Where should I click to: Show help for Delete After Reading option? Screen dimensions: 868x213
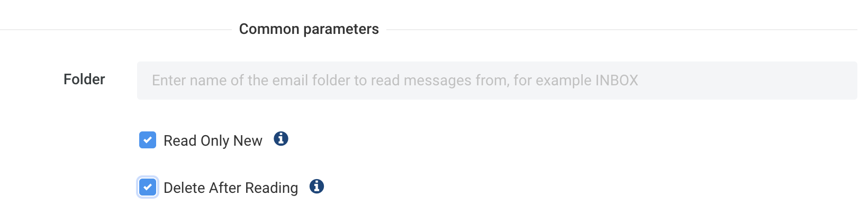click(x=317, y=187)
